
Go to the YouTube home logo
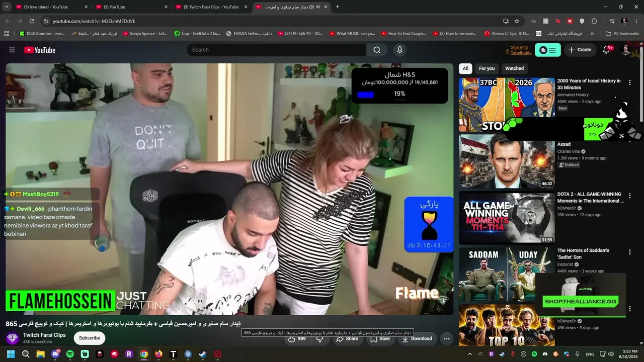point(40,50)
